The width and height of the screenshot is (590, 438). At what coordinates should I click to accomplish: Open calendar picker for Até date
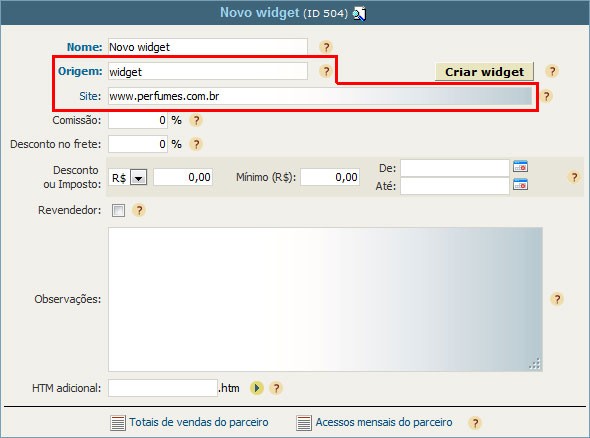[x=520, y=184]
